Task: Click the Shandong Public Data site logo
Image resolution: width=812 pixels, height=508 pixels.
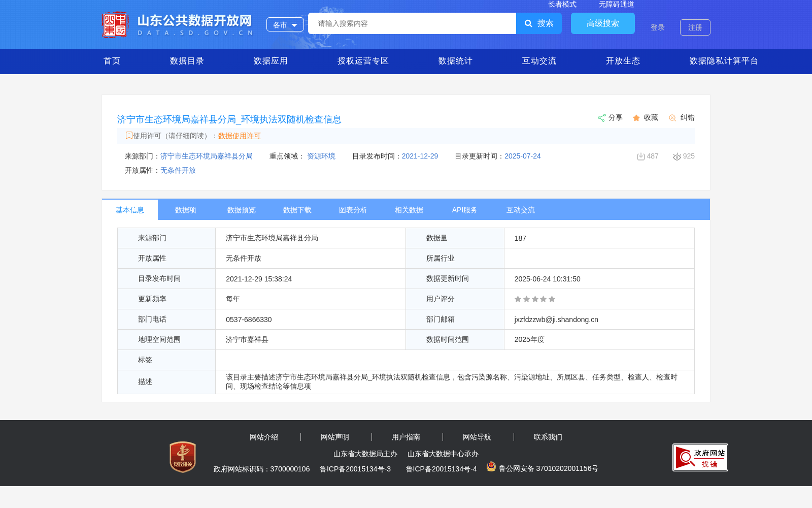Action: (177, 24)
